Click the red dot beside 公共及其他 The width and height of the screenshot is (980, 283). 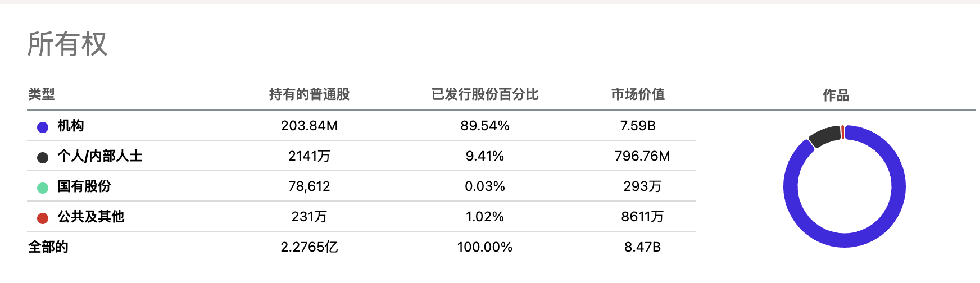click(43, 218)
